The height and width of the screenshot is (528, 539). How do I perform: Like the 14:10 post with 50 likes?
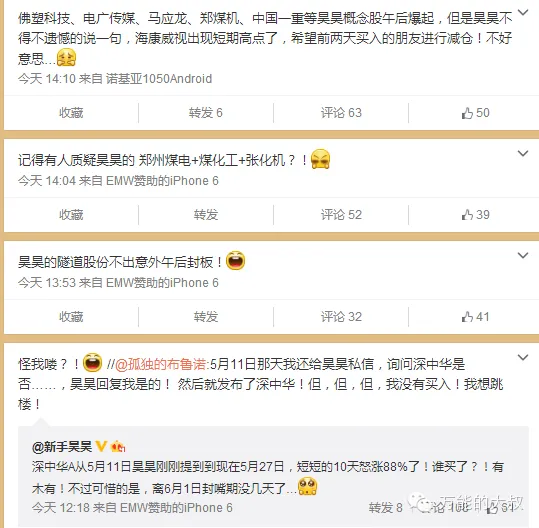click(x=475, y=113)
